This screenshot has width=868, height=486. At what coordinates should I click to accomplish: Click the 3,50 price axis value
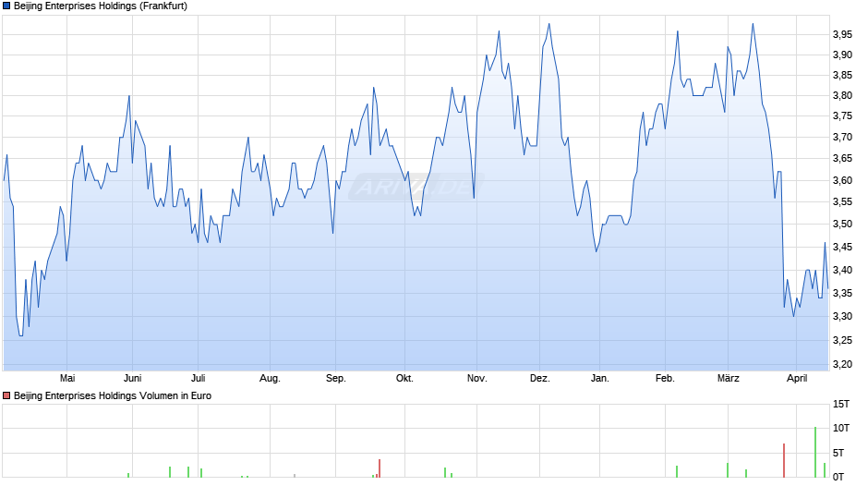pos(842,224)
